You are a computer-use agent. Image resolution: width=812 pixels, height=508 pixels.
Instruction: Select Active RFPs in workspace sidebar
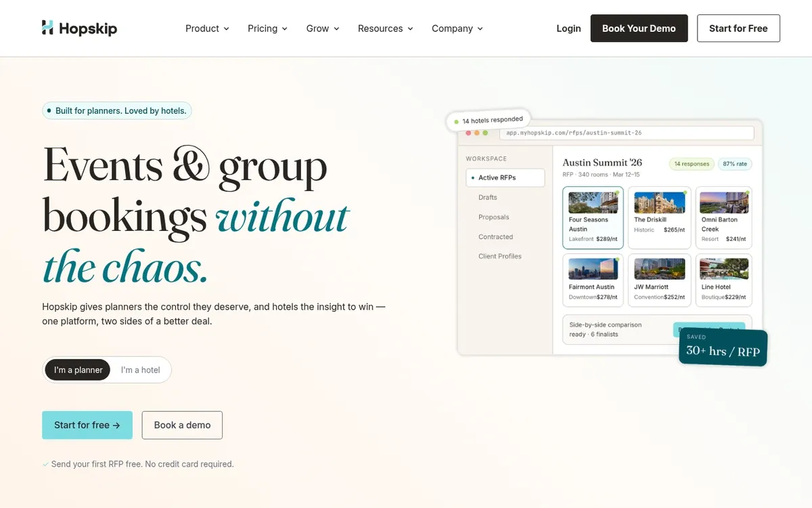point(505,177)
